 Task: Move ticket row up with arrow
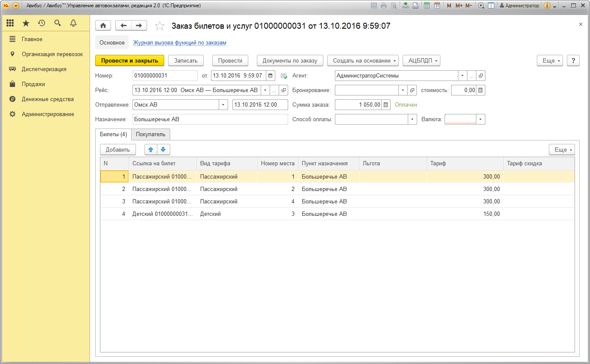[151, 149]
